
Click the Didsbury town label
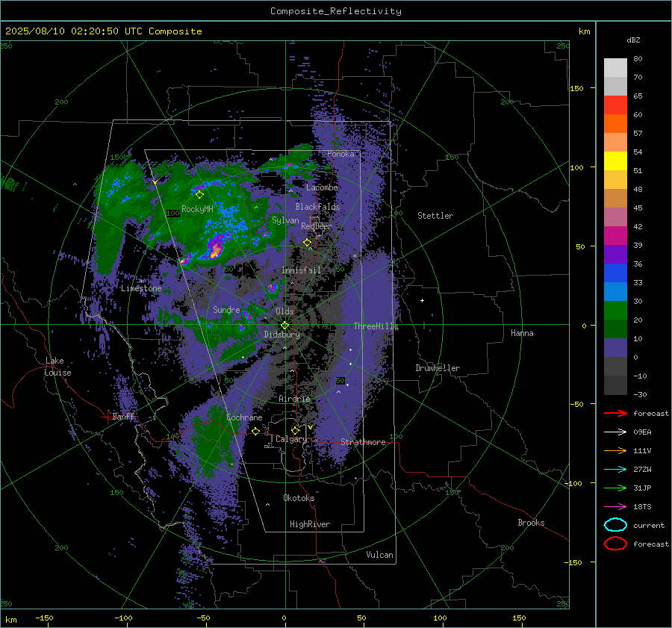(x=281, y=335)
